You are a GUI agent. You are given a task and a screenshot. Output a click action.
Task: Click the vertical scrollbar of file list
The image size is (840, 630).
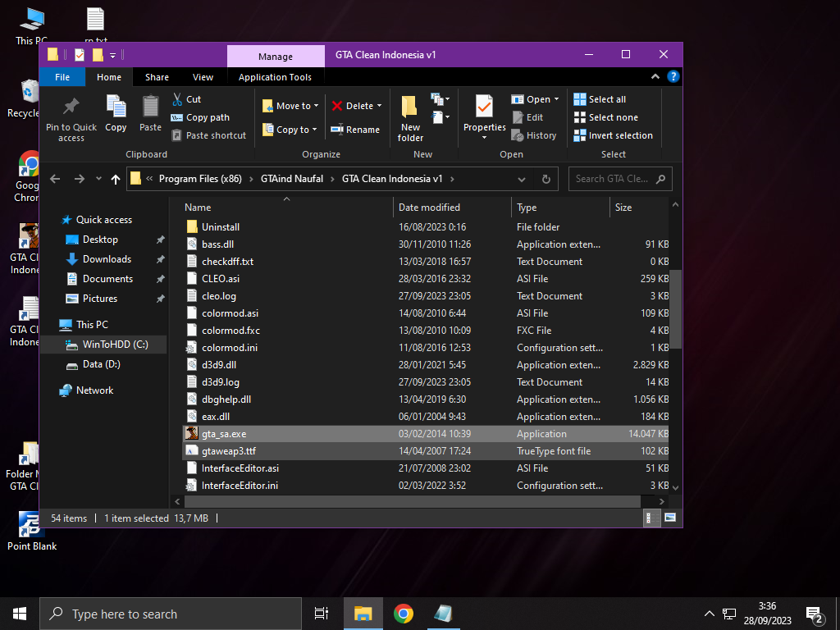pyautogui.click(x=675, y=308)
